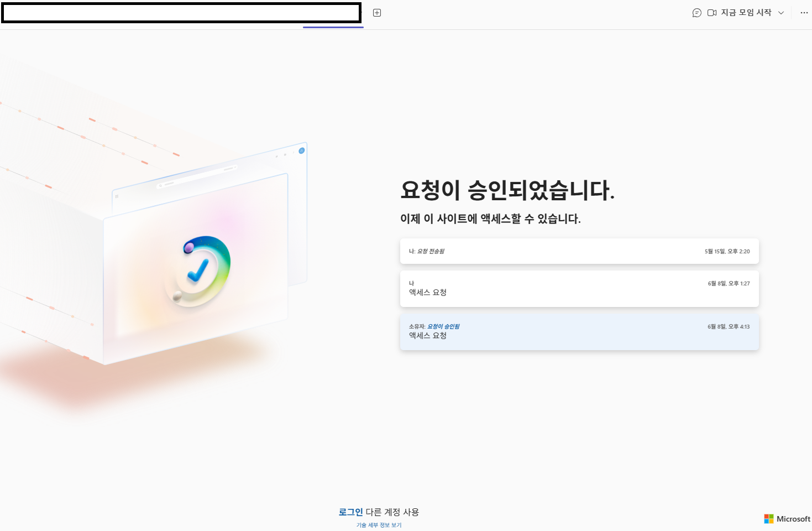Click the Microsoft logo

pyautogui.click(x=787, y=519)
